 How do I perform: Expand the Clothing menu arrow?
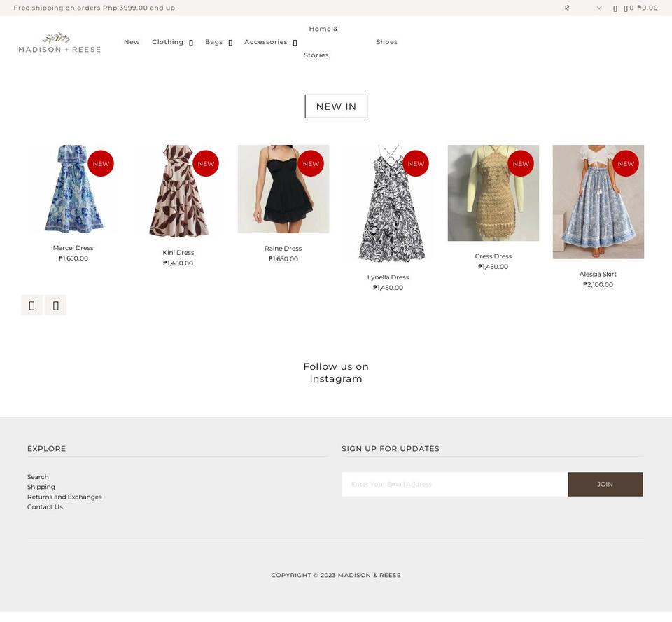coord(191,43)
